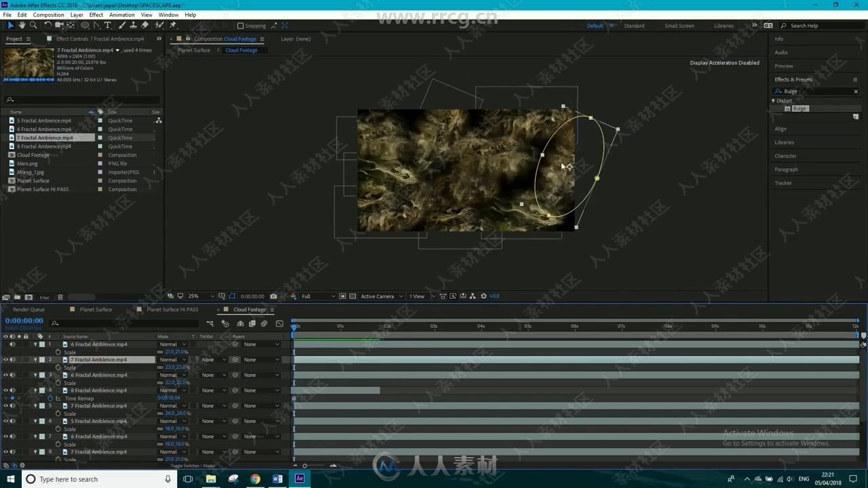The height and width of the screenshot is (488, 868).
Task: Collapse the Distort effects category
Action: [773, 100]
